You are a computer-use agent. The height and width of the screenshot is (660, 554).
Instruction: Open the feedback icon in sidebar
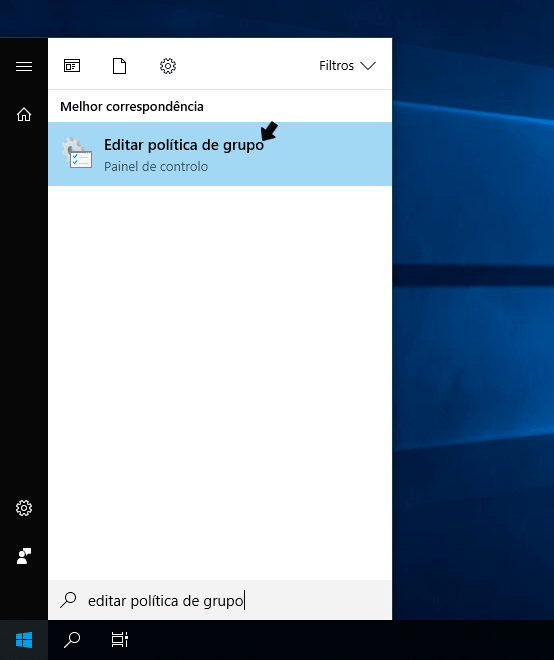click(x=24, y=556)
